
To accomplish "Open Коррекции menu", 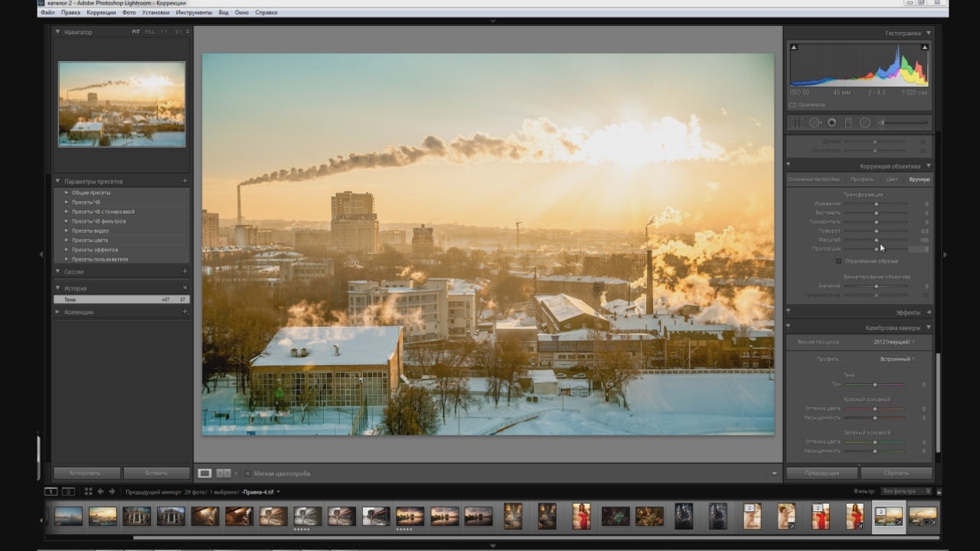I will tap(101, 13).
